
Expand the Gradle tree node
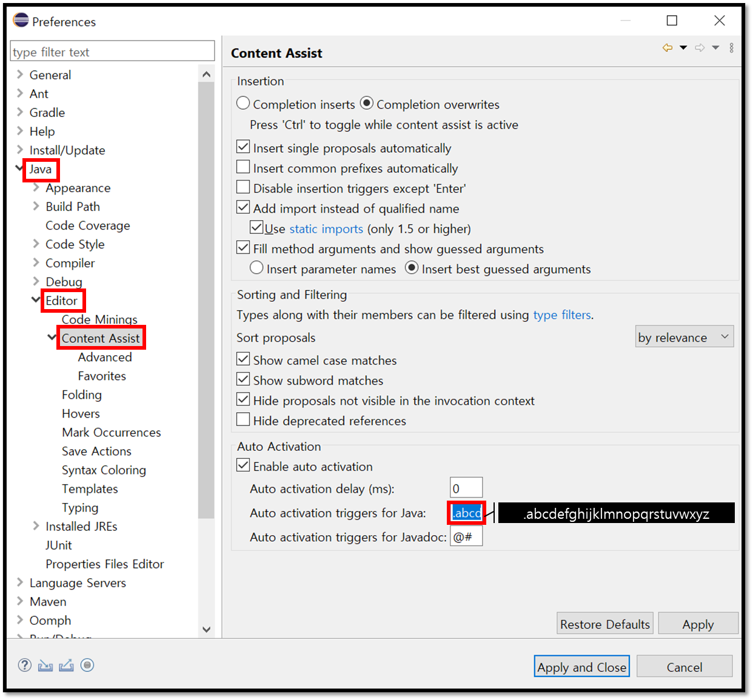tap(20, 112)
